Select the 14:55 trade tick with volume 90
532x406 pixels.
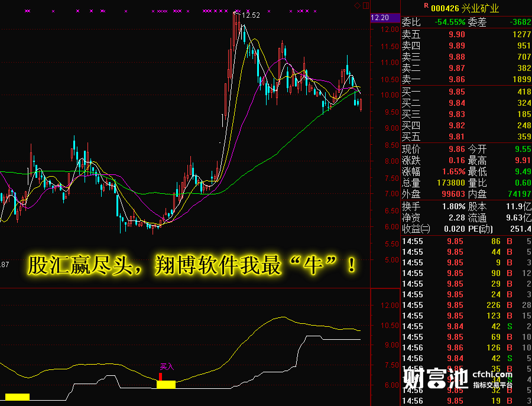466,273
